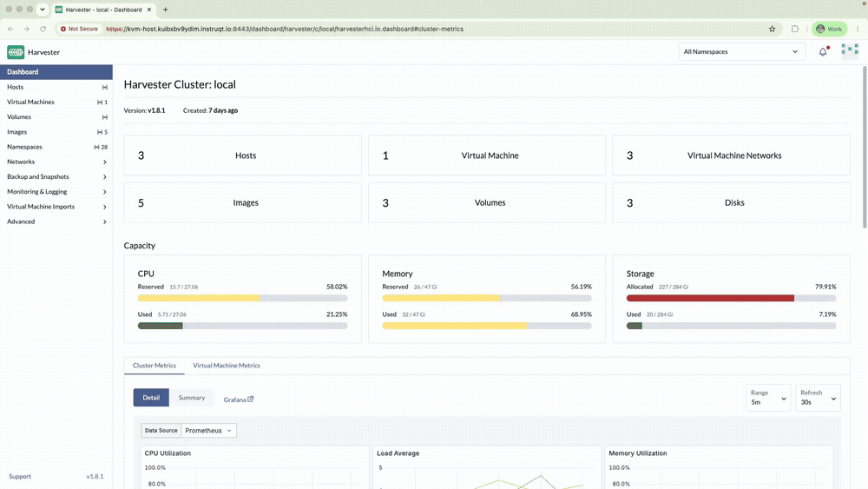Expand the Backup and Snapshots group
The height and width of the screenshot is (489, 868).
(x=105, y=176)
